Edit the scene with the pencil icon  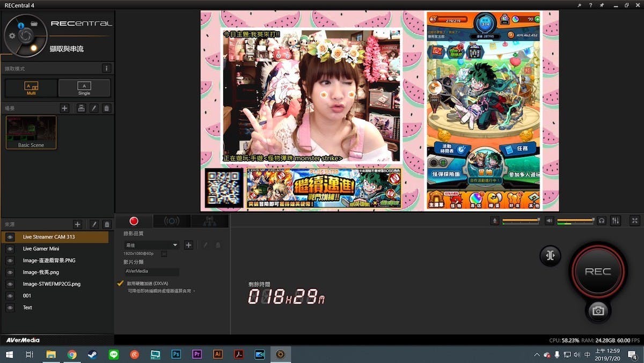tap(94, 108)
